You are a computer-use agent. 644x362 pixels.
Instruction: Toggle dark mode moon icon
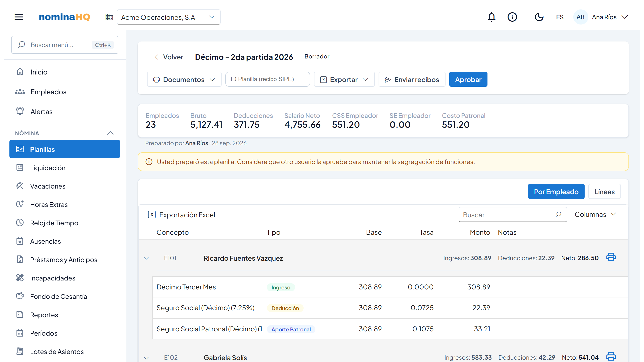tap(539, 17)
